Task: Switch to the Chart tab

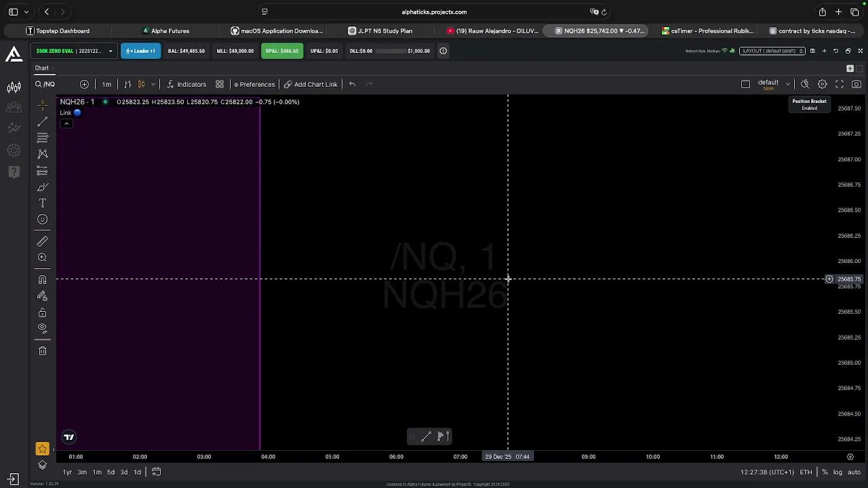Action: pyautogui.click(x=42, y=68)
